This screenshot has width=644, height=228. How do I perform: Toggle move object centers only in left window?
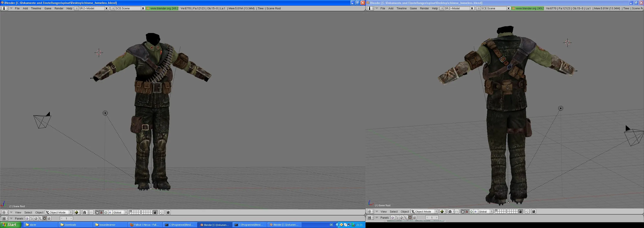pos(91,213)
